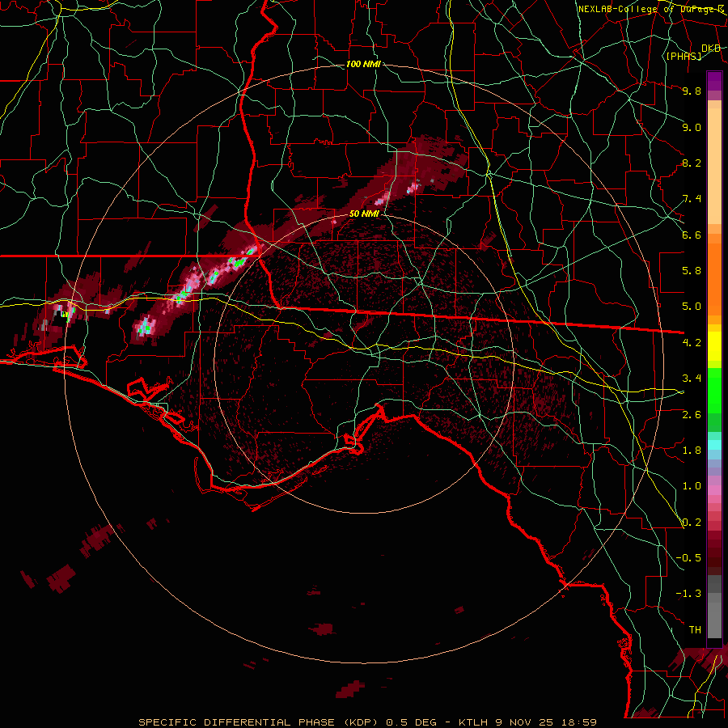Image resolution: width=728 pixels, height=728 pixels.
Task: Click the pink band near the 1.0 scale value
Action: (714, 490)
